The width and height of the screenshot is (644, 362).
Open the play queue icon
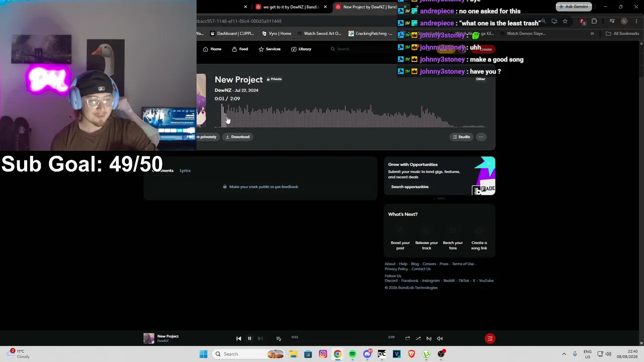(x=278, y=338)
